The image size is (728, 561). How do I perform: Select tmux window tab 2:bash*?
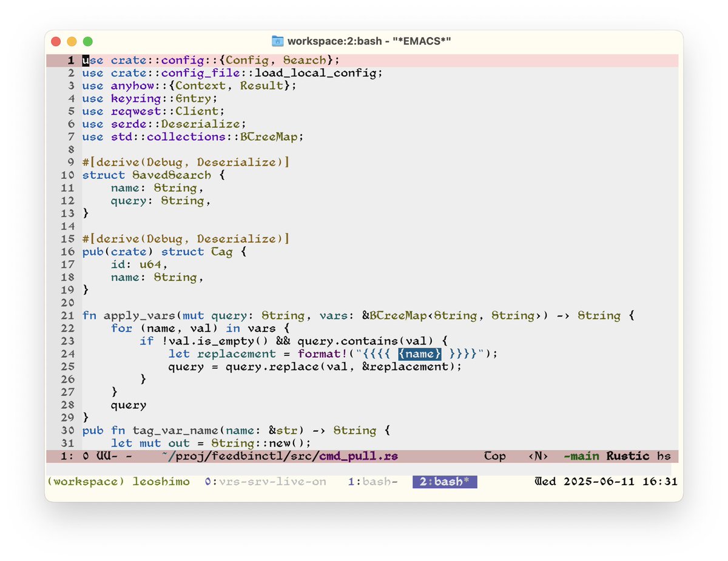(x=444, y=482)
